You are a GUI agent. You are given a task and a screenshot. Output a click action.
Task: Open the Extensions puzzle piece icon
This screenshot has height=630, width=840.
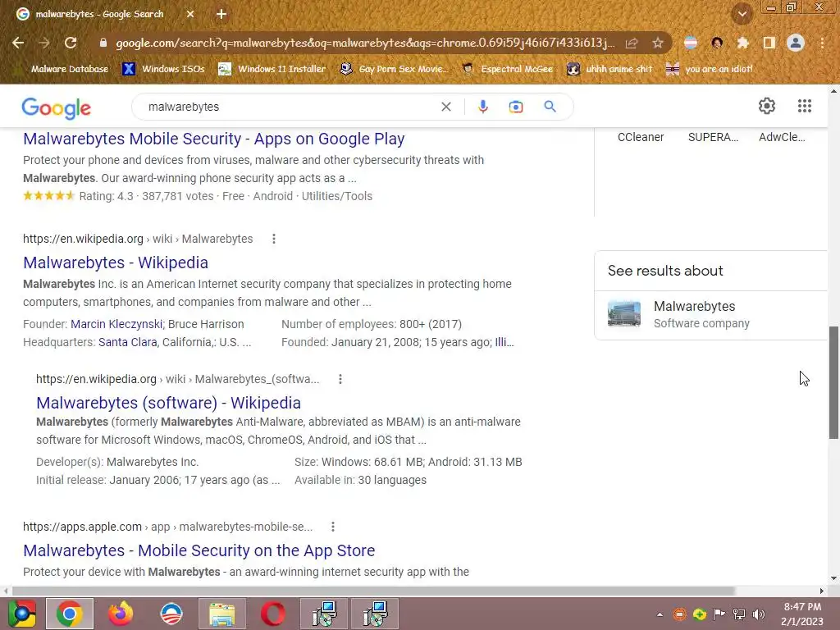point(743,43)
